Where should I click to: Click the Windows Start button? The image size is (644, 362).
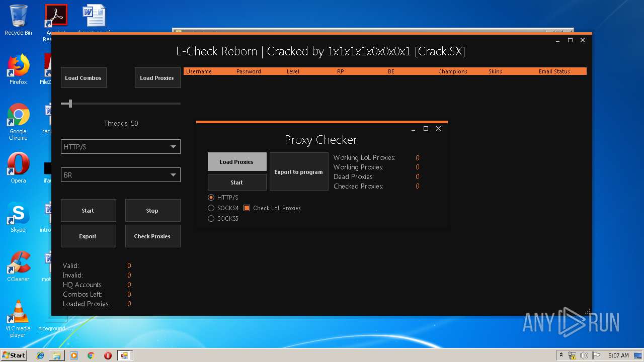(14, 355)
